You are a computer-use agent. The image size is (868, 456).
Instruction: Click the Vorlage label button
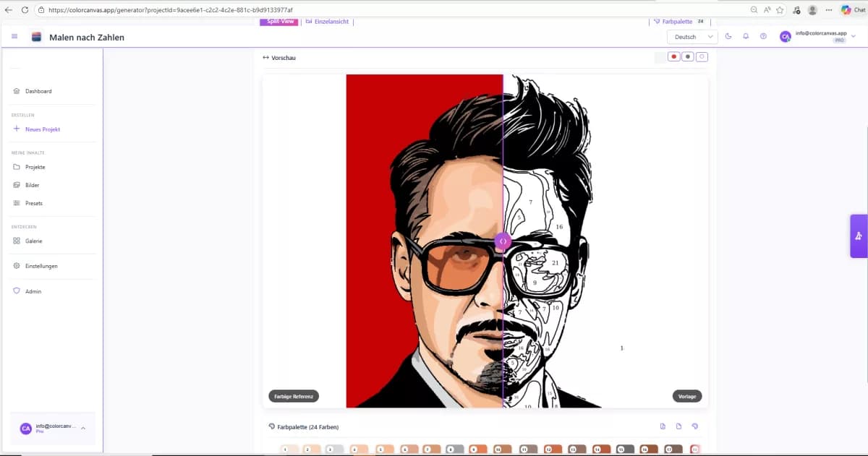tap(687, 396)
